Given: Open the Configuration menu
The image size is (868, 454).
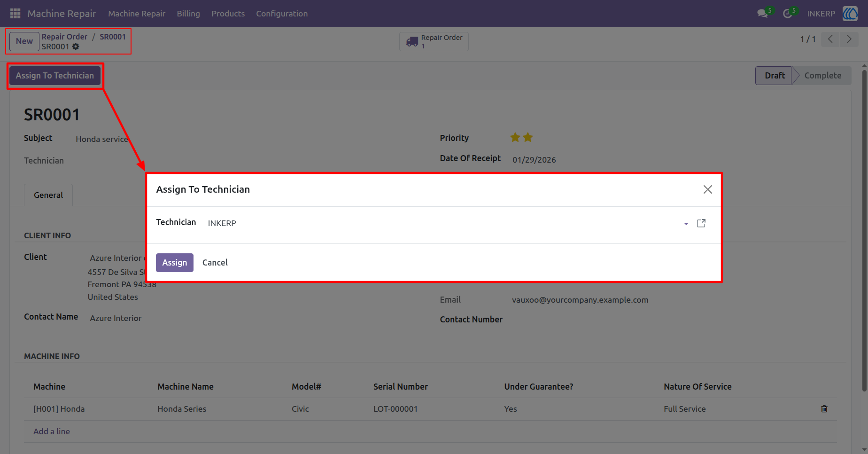Looking at the screenshot, I should tap(282, 14).
